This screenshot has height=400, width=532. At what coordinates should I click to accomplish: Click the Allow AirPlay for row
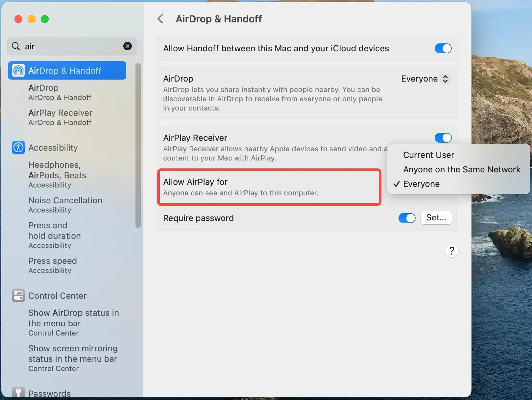pyautogui.click(x=269, y=187)
